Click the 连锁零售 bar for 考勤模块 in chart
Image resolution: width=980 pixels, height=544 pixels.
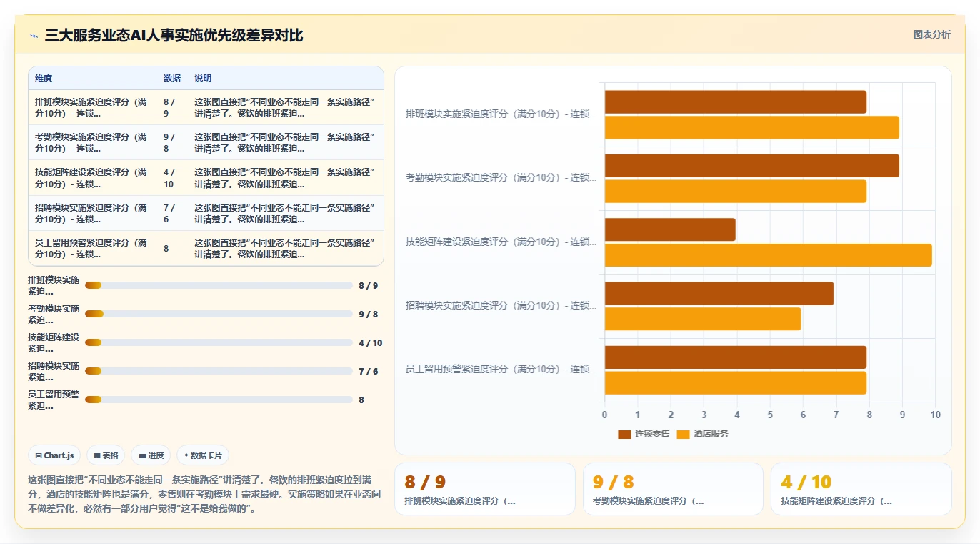click(752, 165)
